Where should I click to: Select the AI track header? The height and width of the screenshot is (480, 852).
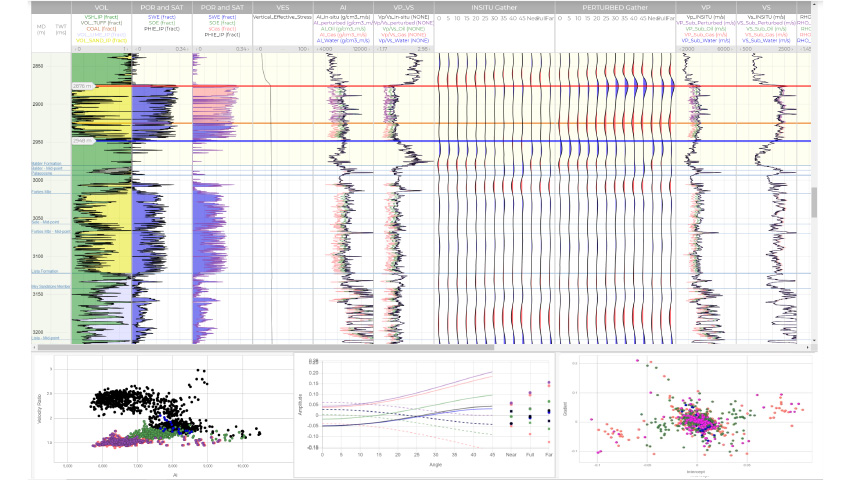coord(343,8)
